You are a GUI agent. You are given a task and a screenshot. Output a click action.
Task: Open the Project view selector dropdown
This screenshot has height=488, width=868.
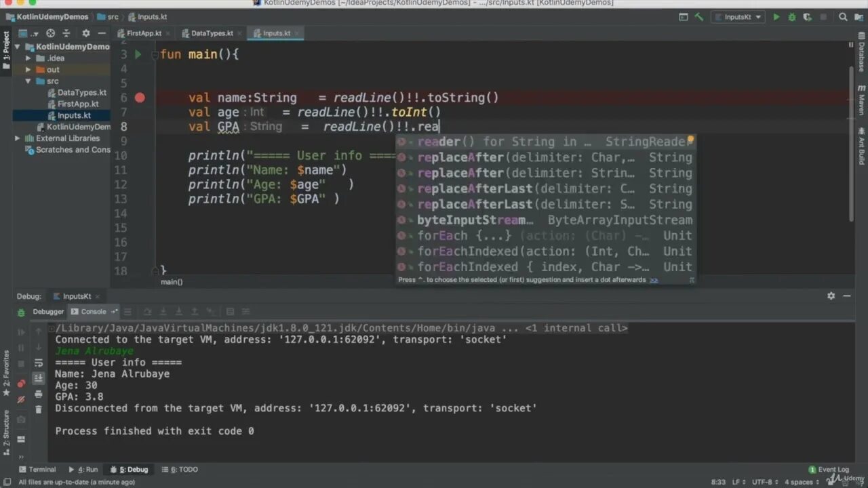point(28,33)
